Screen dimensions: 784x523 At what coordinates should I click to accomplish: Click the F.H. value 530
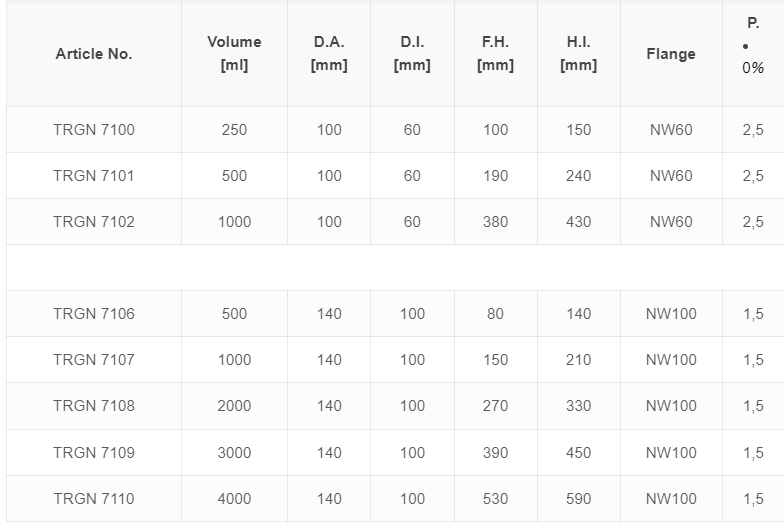click(496, 499)
